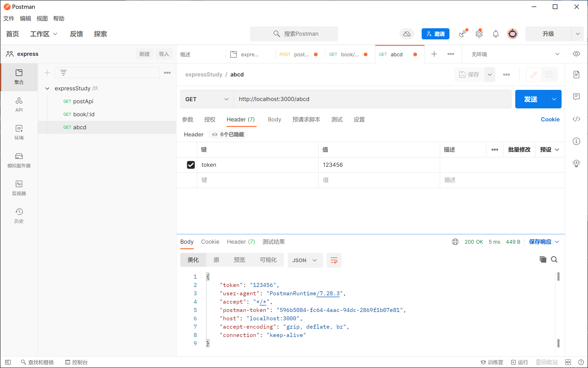Open the two-pane layout icon in the status bar
Image resolution: width=588 pixels, height=368 pixels.
568,362
